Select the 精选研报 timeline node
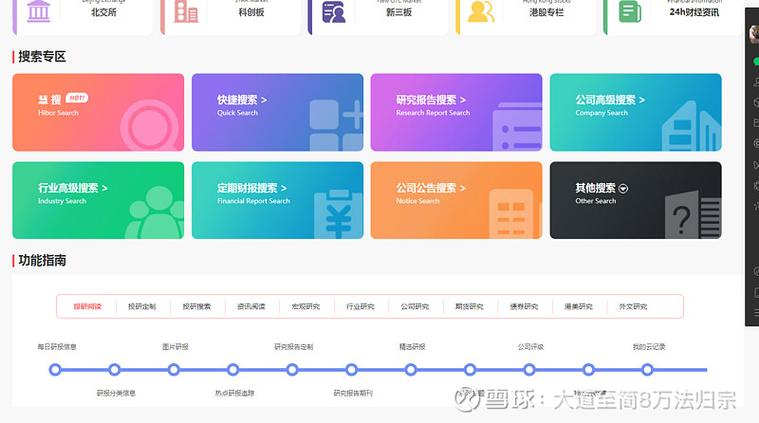 click(410, 370)
